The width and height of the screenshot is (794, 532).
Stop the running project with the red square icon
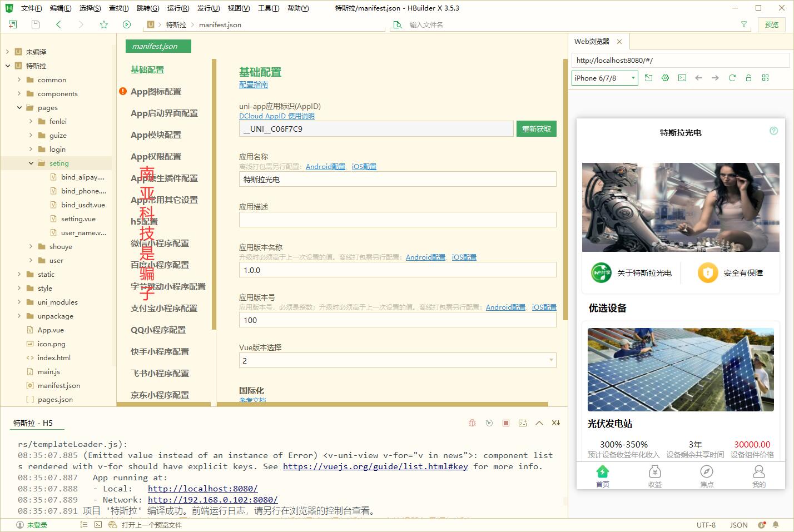505,422
